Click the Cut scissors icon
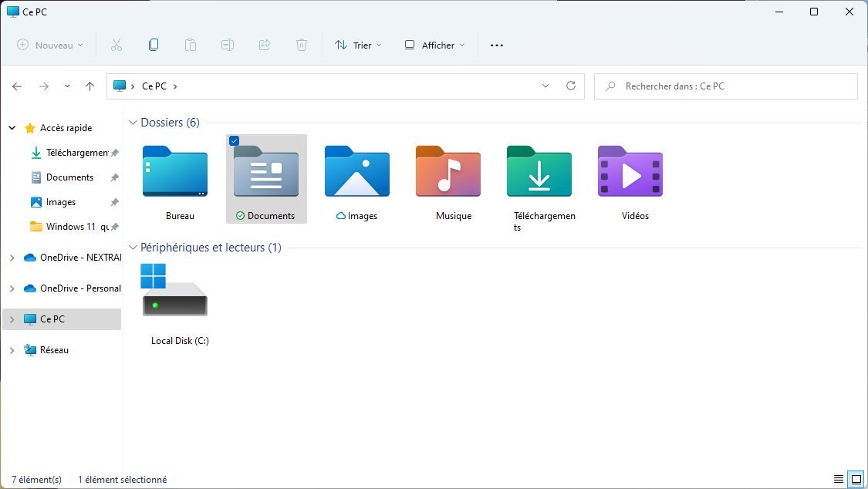 pyautogui.click(x=117, y=45)
